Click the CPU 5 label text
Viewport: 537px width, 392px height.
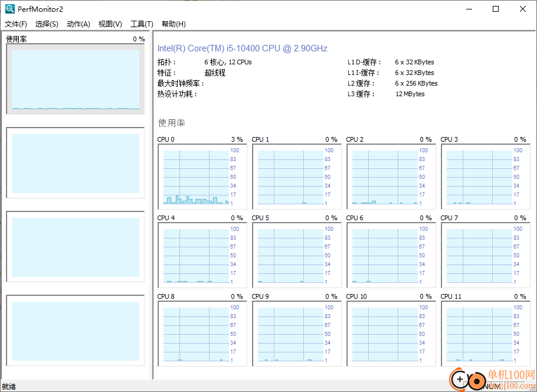pyautogui.click(x=260, y=218)
